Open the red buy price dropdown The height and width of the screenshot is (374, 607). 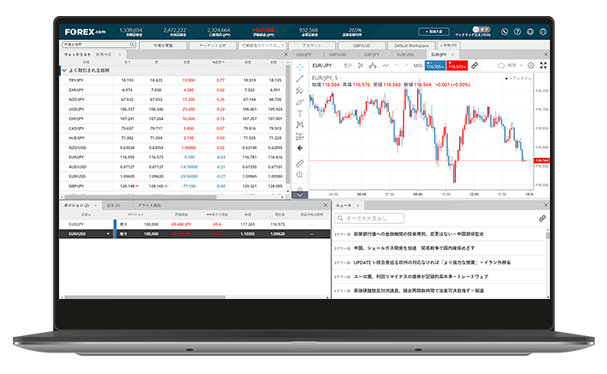pyautogui.click(x=457, y=66)
